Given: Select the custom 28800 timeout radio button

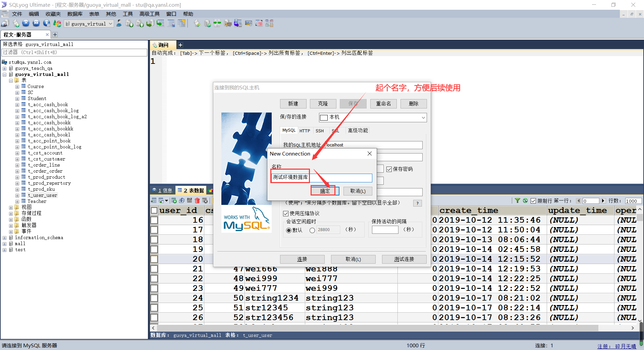Looking at the screenshot, I should (312, 230).
